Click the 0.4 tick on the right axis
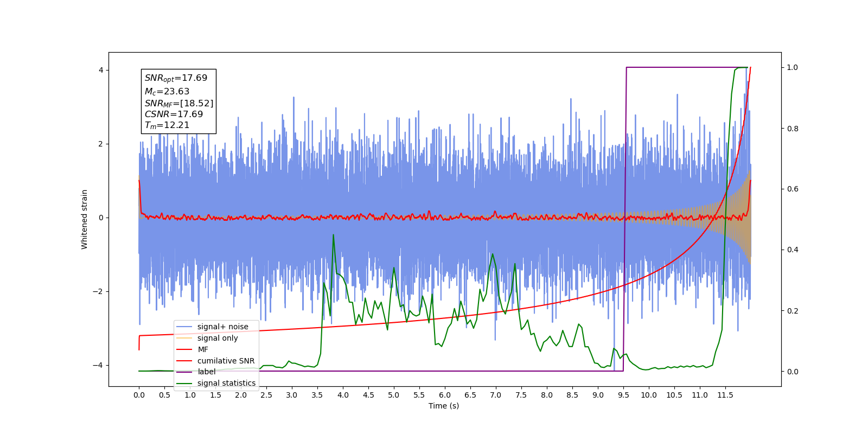The image size is (868, 434). pyautogui.click(x=793, y=250)
